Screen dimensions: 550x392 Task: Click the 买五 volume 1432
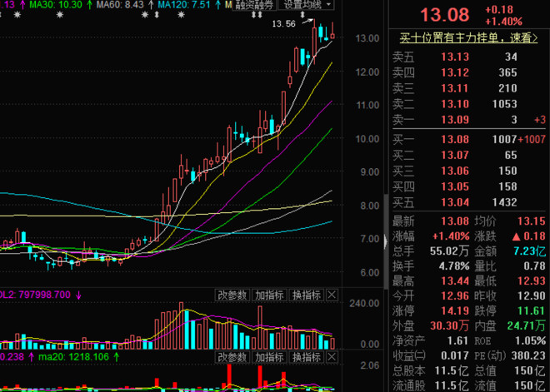click(504, 202)
